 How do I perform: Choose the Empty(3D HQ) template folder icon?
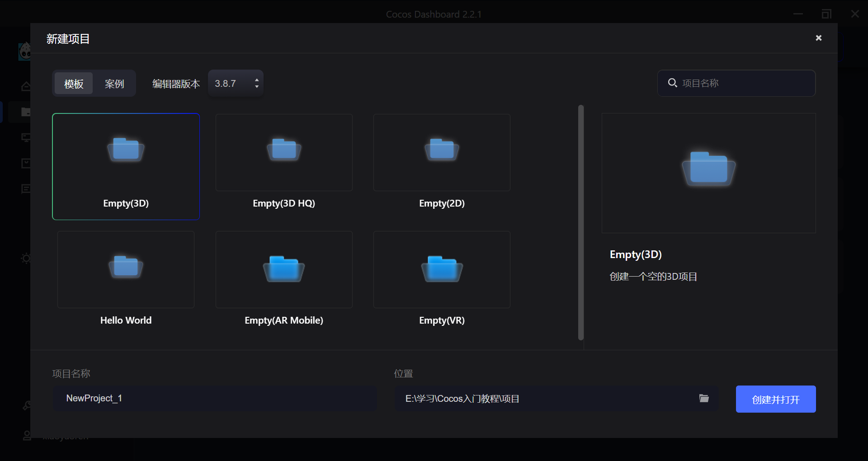(x=284, y=150)
